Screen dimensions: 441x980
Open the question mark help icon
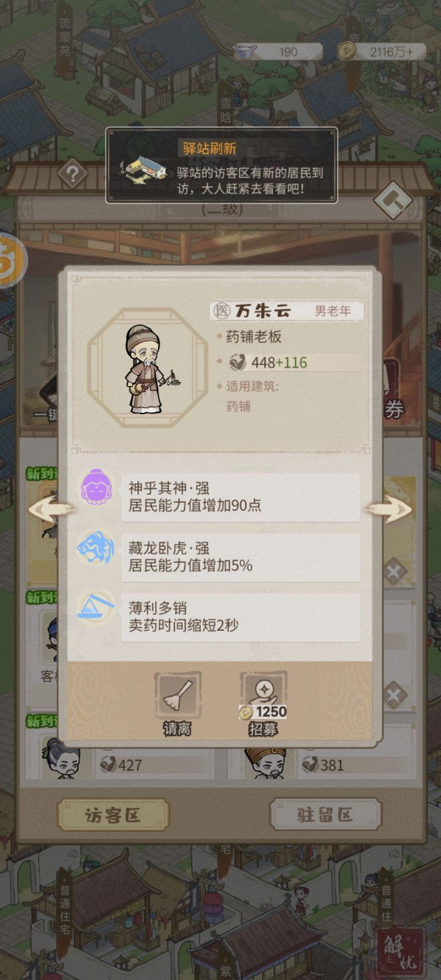pos(72,175)
